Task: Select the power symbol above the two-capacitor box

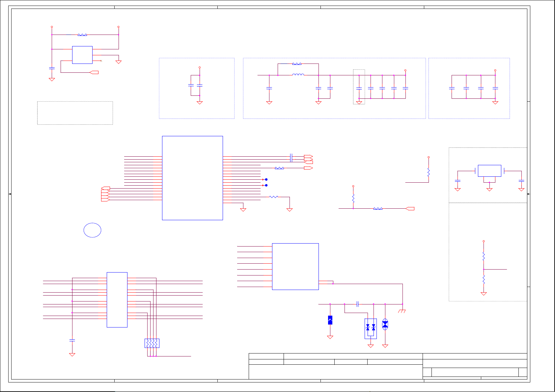Action: [x=200, y=67]
